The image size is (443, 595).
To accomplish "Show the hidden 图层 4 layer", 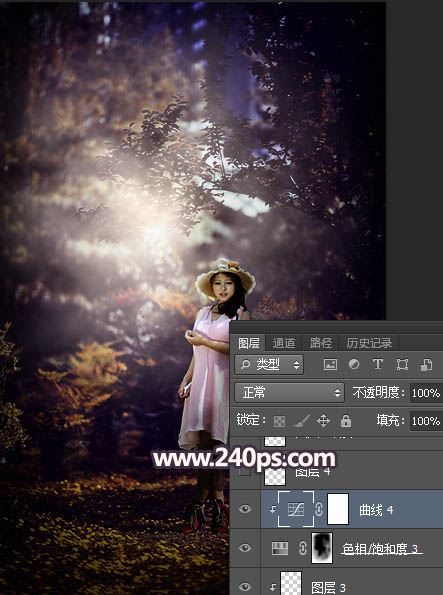I will [x=245, y=472].
